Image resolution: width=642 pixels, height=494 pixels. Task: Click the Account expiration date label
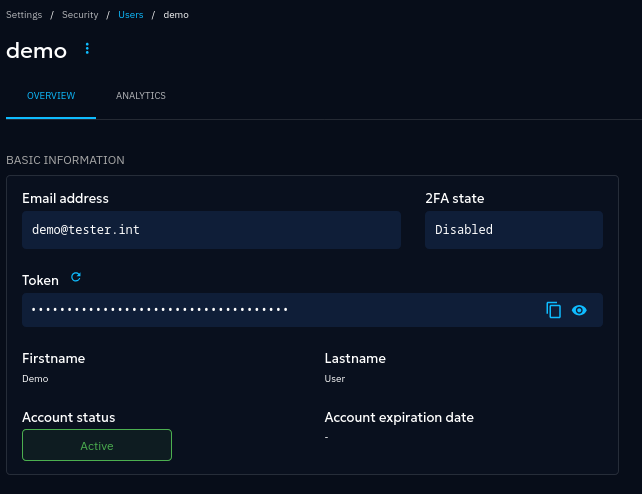(x=399, y=417)
